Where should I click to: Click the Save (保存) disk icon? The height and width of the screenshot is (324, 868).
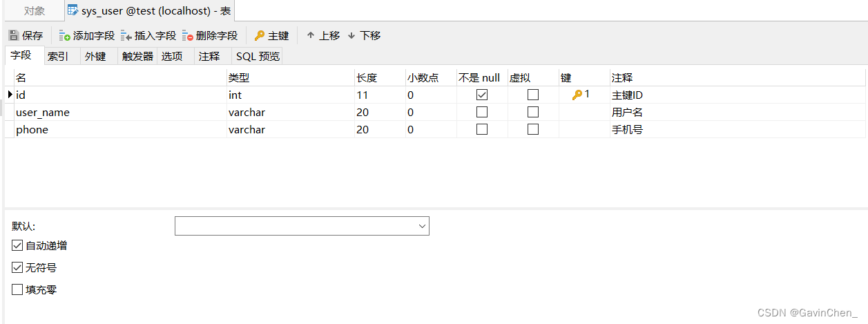coord(13,35)
